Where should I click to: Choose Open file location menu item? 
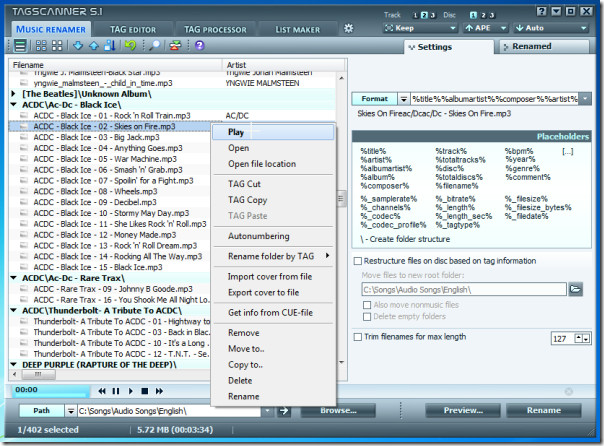[x=273, y=164]
